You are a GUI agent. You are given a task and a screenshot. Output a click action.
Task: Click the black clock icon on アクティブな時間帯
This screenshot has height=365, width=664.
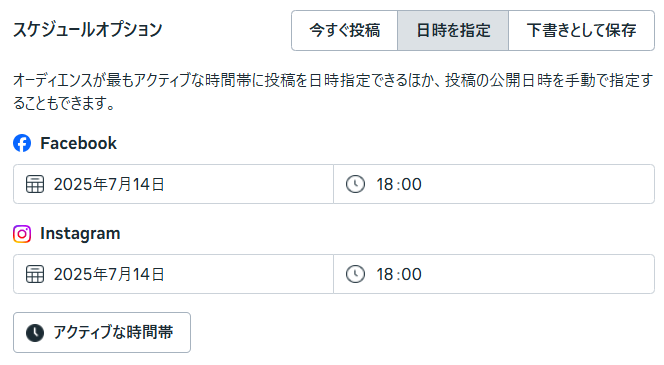pos(35,333)
